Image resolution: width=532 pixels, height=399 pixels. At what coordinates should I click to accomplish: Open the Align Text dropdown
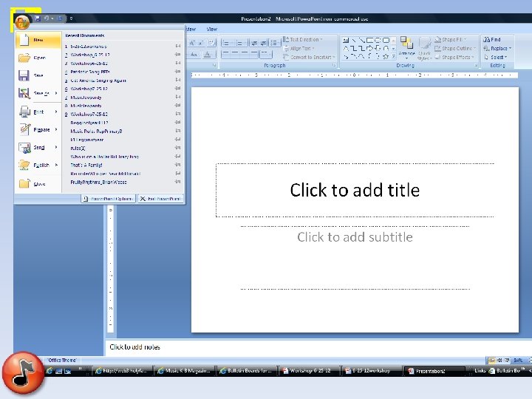(299, 49)
